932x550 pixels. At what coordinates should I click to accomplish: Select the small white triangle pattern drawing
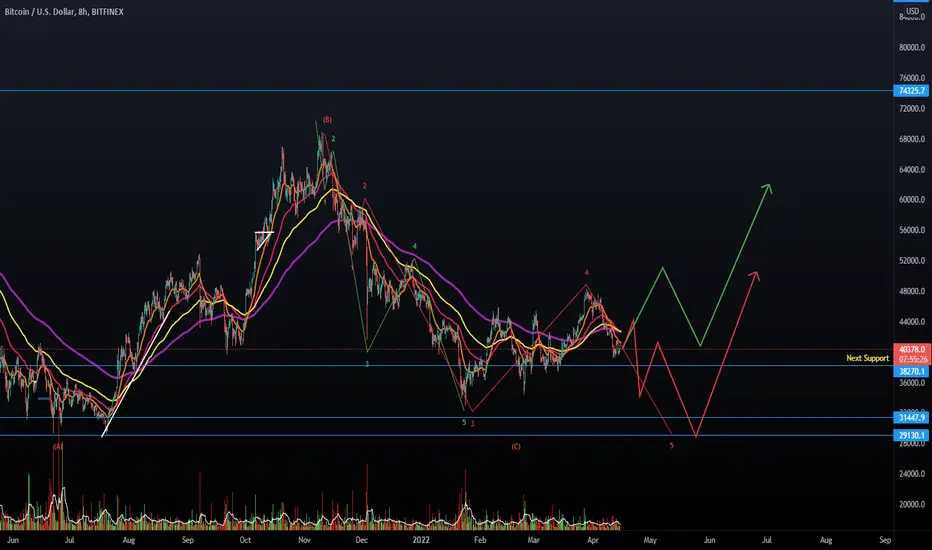coord(263,239)
